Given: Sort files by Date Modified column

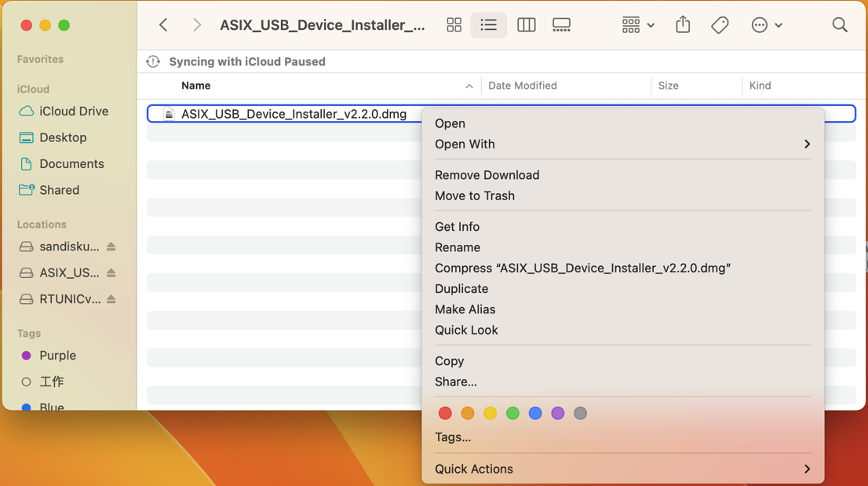Looking at the screenshot, I should pyautogui.click(x=523, y=86).
